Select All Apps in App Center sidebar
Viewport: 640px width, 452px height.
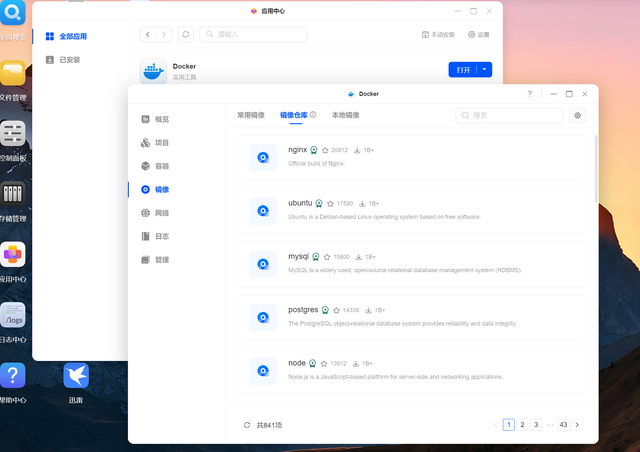point(66,36)
